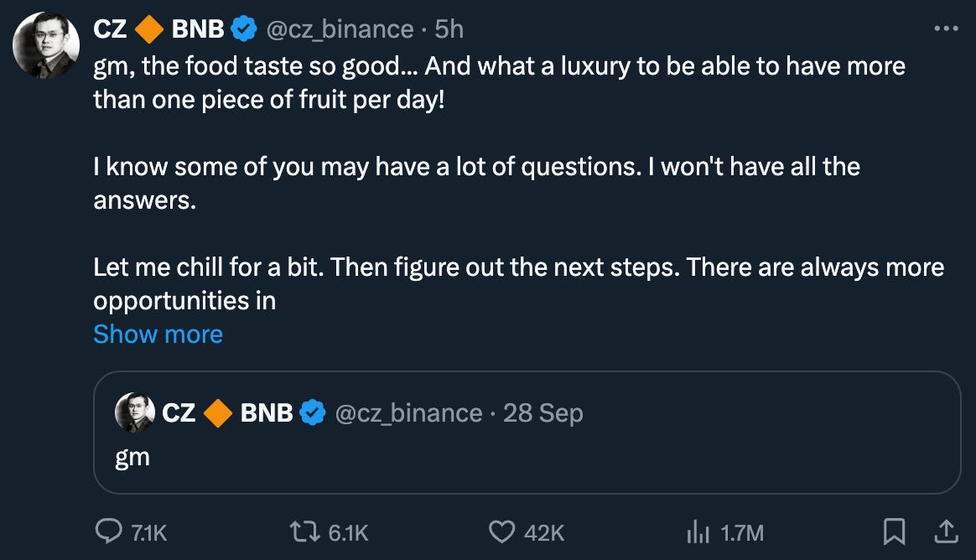Expand tweet with Show more link
Screen dimensions: 976x560
click(x=158, y=334)
